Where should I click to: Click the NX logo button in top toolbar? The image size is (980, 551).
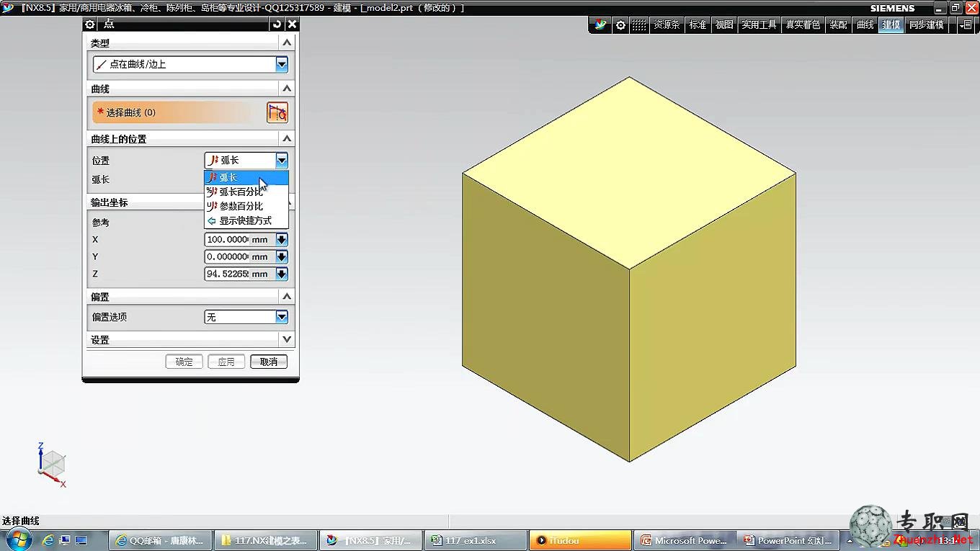tap(601, 25)
